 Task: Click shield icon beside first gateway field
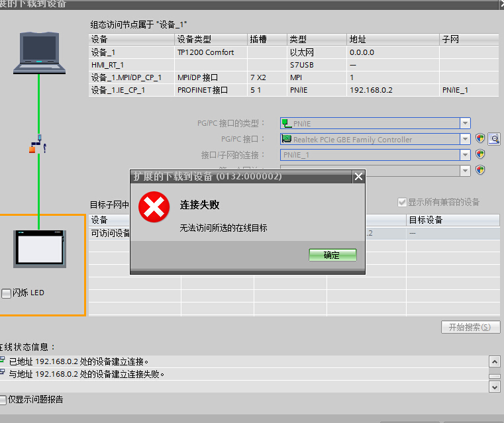[x=480, y=170]
